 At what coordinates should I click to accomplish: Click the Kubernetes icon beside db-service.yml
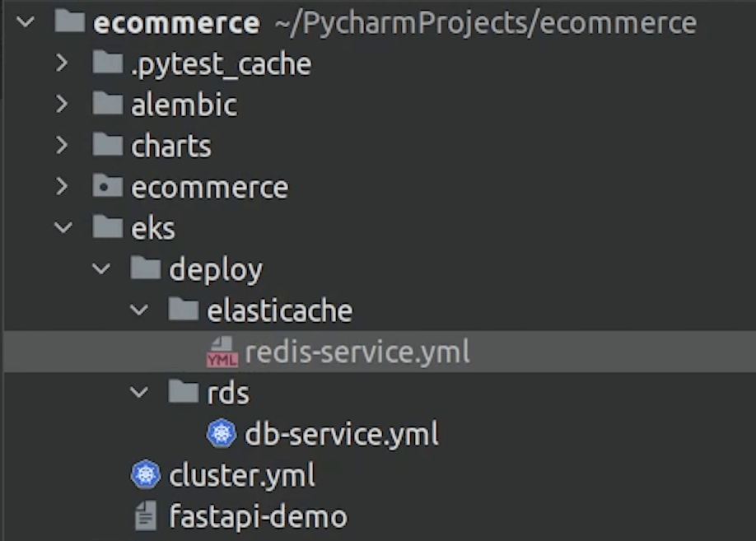pyautogui.click(x=222, y=434)
